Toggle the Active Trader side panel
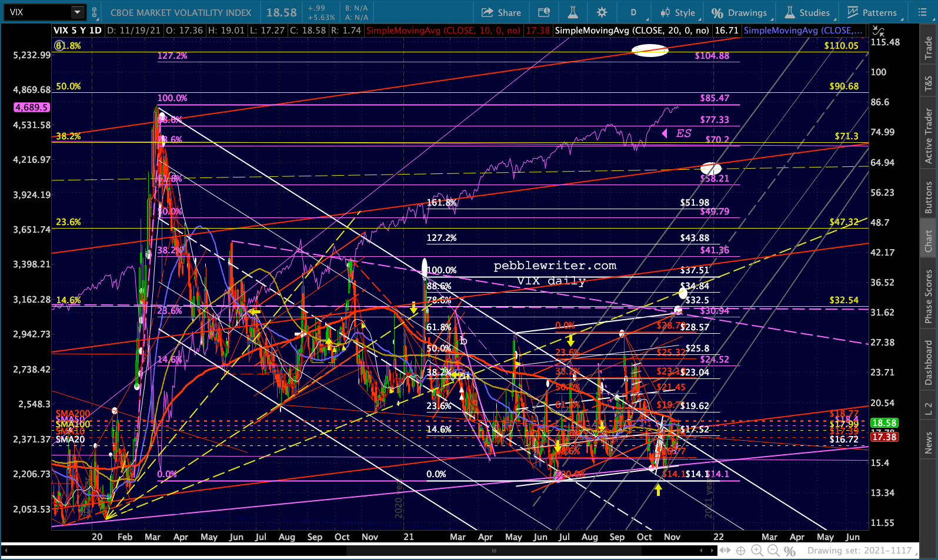Viewport: 938px width, 560px height. [x=929, y=136]
